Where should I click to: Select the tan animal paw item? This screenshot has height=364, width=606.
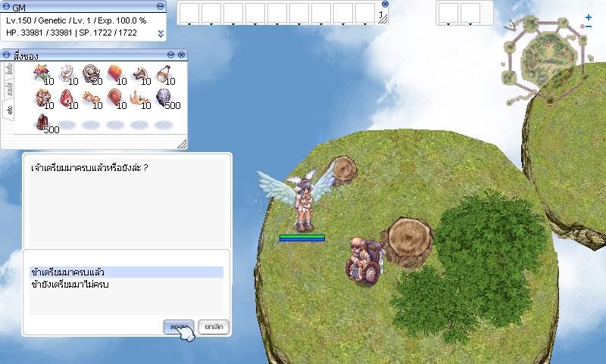tap(91, 98)
